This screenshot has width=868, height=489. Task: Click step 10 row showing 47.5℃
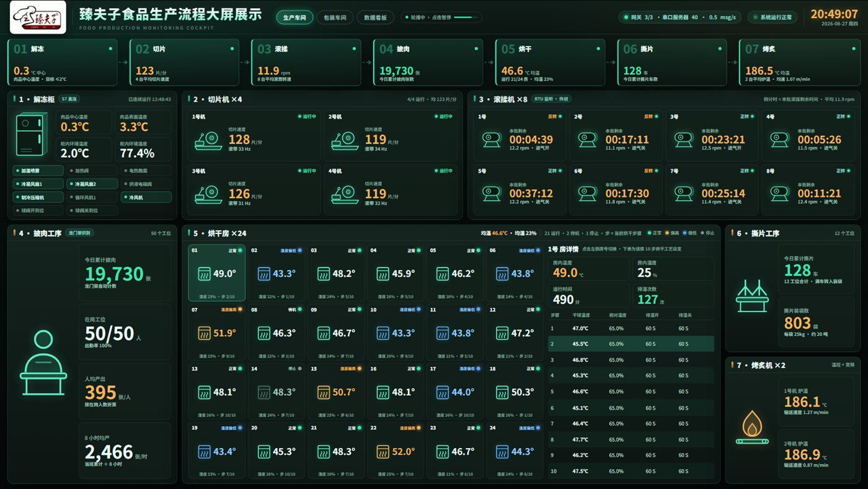click(631, 471)
